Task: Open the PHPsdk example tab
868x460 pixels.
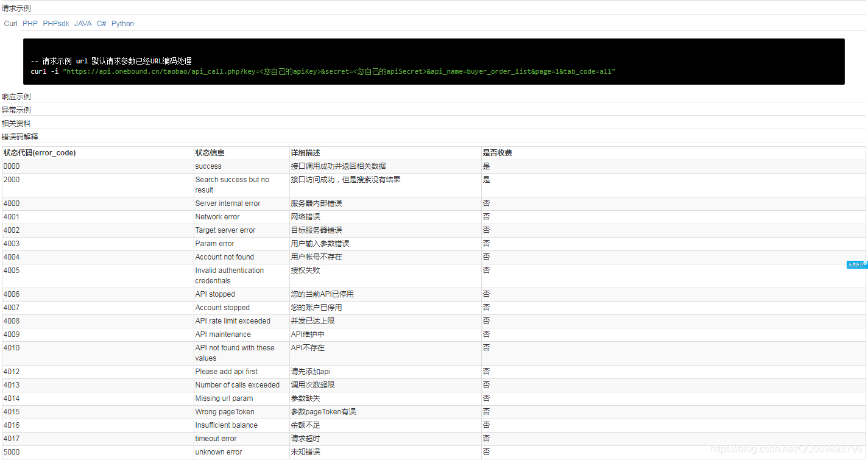Action: click(56, 24)
